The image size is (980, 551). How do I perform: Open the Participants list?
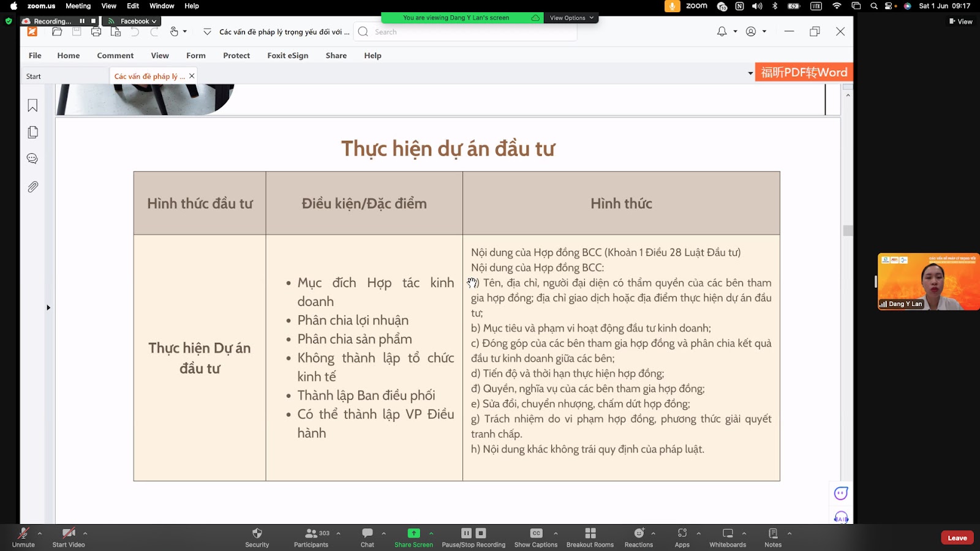(311, 537)
